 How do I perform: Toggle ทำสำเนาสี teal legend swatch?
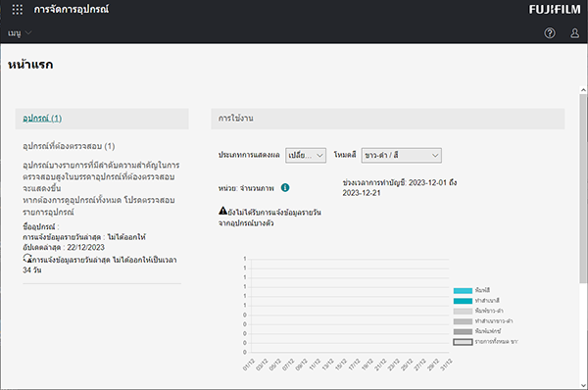(x=463, y=301)
